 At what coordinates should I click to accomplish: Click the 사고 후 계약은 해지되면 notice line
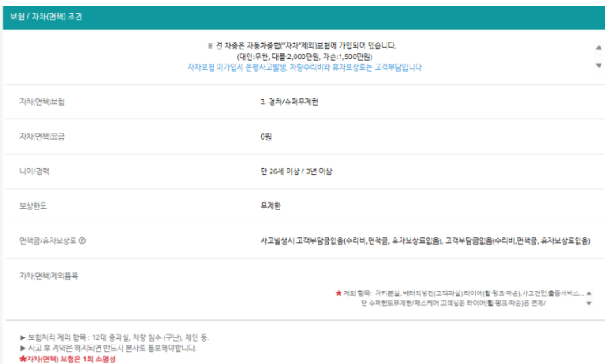[x=109, y=348]
